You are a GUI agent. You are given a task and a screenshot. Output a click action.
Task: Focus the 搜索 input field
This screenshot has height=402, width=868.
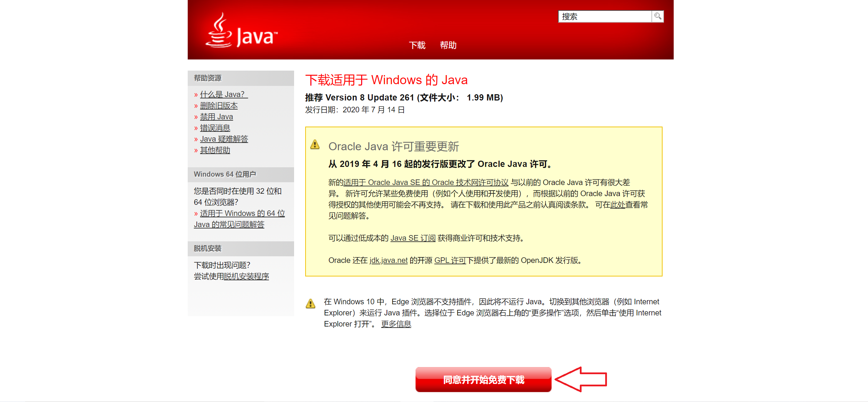[x=605, y=16]
